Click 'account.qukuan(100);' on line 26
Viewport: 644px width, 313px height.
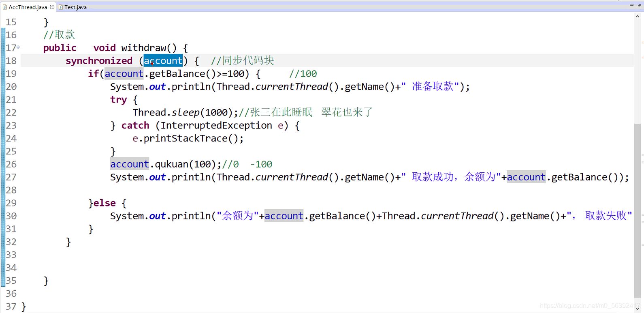tap(166, 164)
